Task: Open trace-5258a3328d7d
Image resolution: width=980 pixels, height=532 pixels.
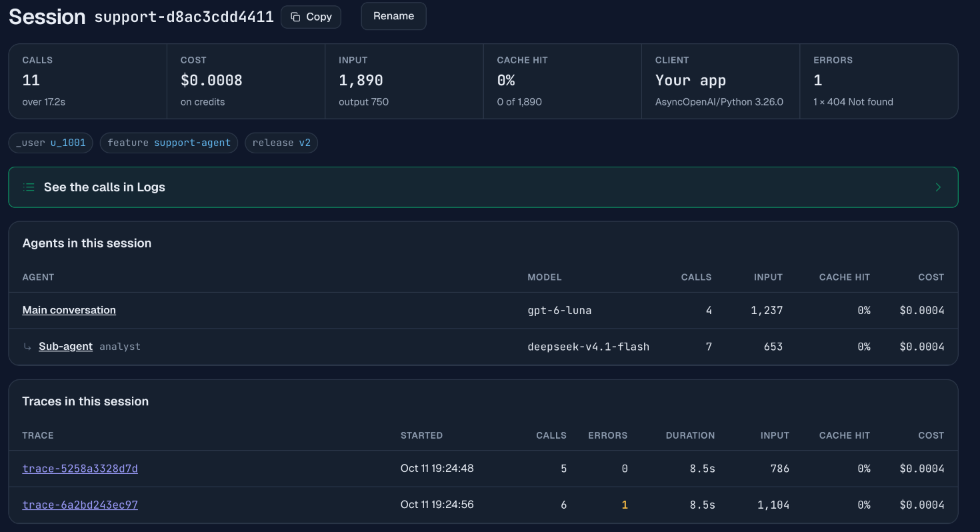Action: [x=80, y=469]
